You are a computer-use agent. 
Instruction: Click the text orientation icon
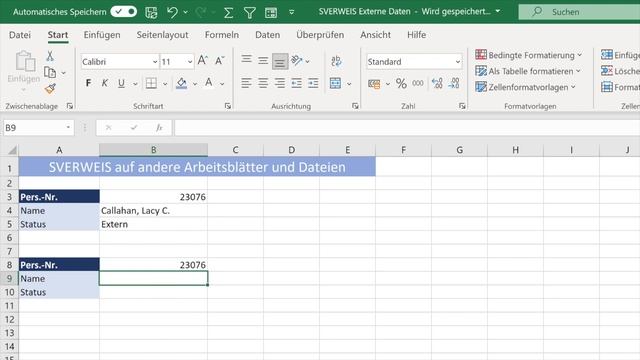click(297, 60)
